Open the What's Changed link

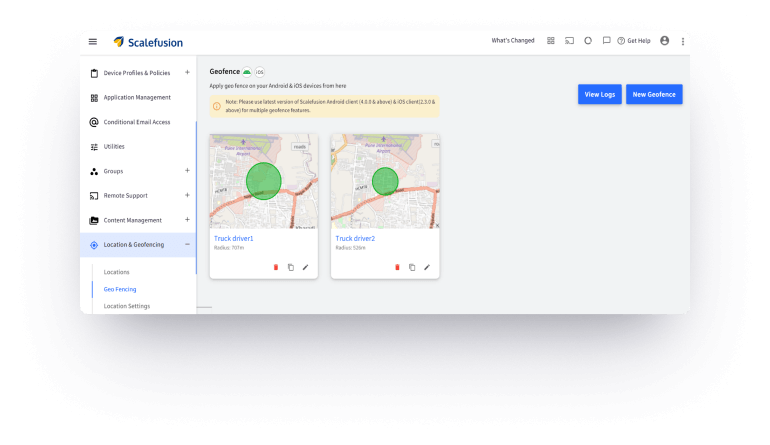[x=513, y=41]
